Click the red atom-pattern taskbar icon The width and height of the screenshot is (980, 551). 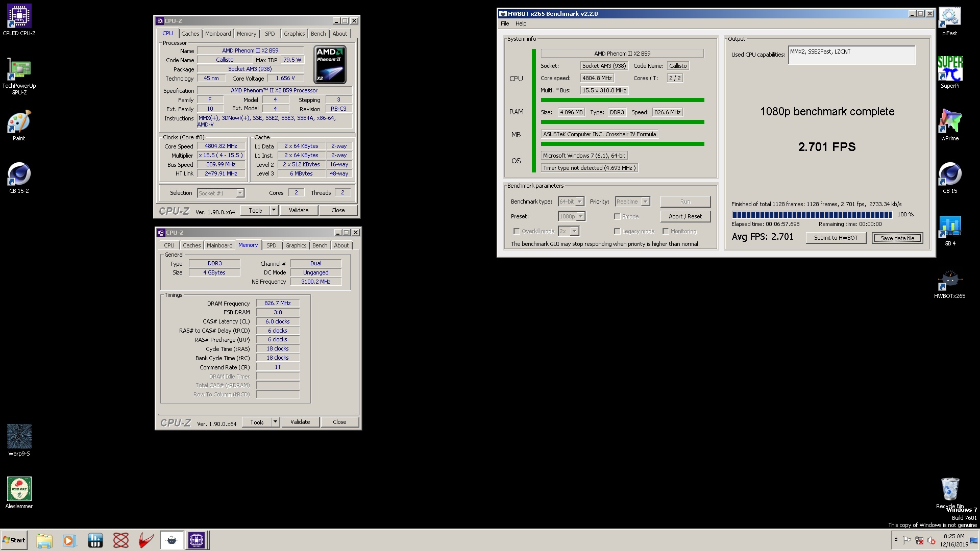[121, 540]
